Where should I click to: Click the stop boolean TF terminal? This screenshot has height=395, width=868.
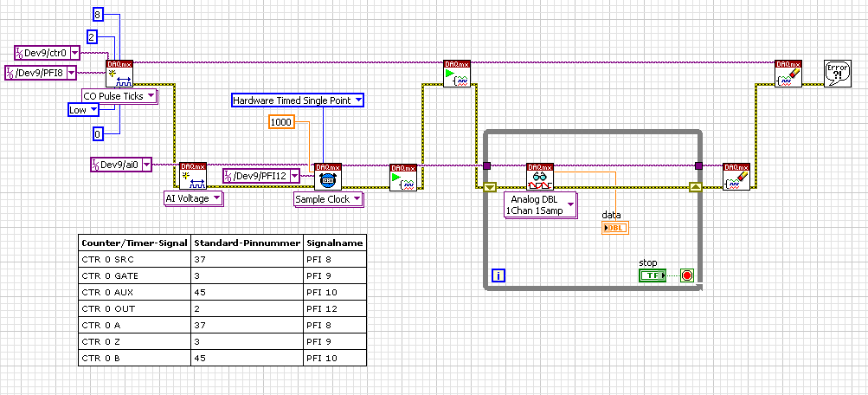point(653,275)
